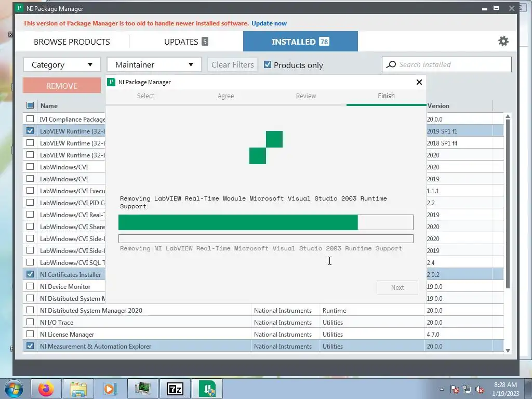Screen dimensions: 532x399
Task: Show hidden system tray icons
Action: [x=442, y=389]
